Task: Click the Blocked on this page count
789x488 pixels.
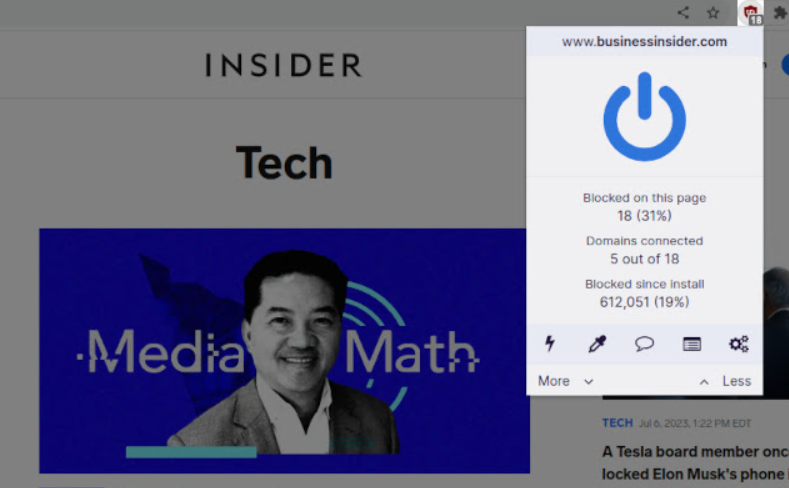Action: pos(644,216)
